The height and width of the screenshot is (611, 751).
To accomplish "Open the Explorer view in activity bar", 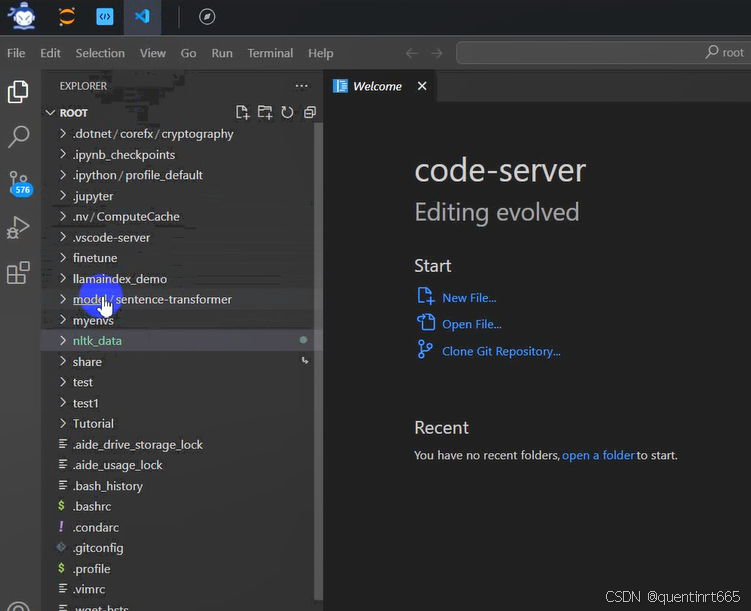I will (x=18, y=91).
